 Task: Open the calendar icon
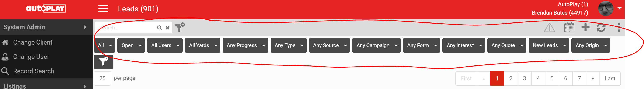[x=569, y=28]
